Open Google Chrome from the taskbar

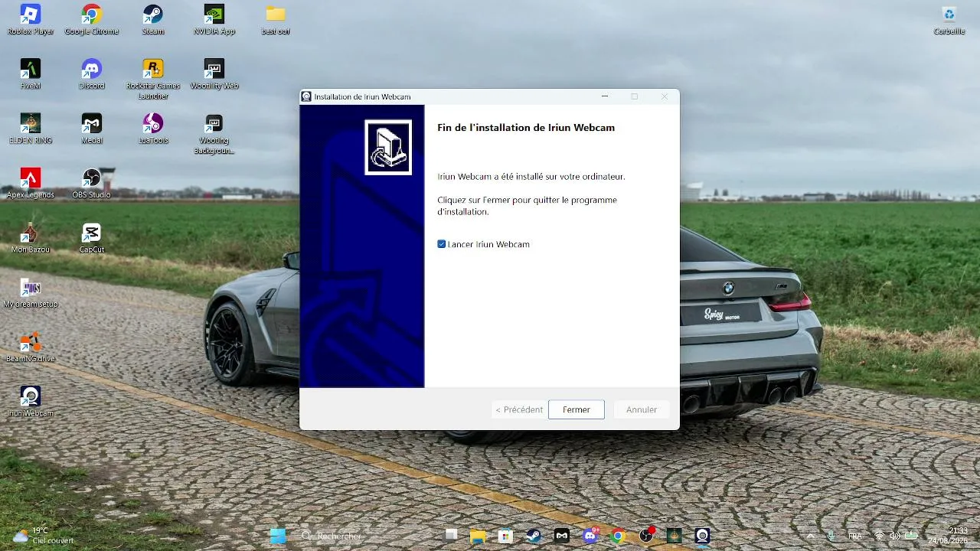(618, 536)
